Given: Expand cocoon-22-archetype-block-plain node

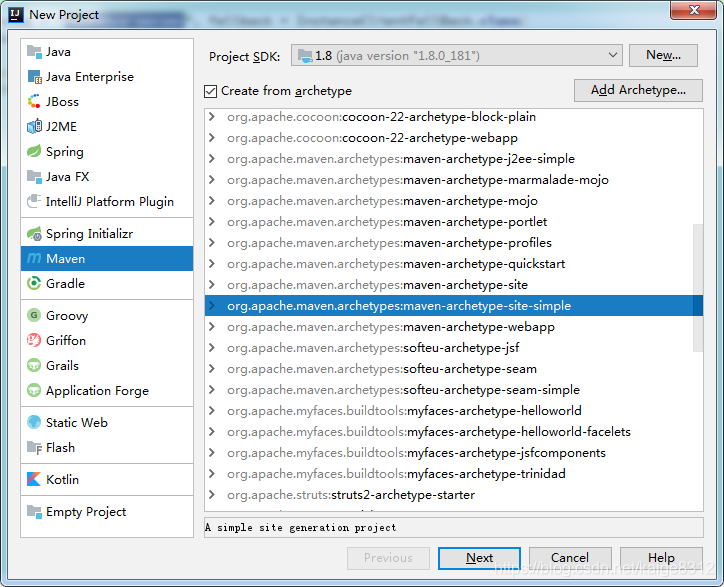Looking at the screenshot, I should point(212,117).
